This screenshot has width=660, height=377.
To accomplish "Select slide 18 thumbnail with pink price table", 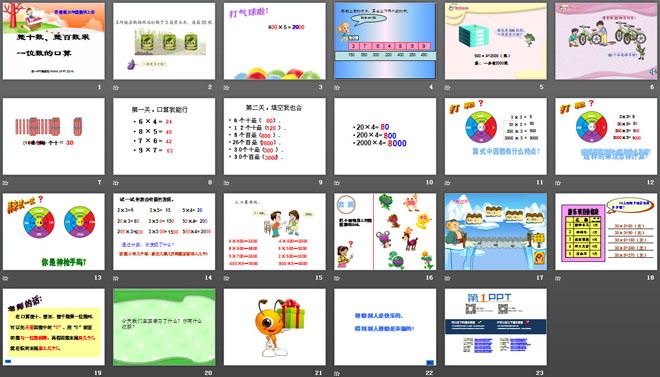I will coord(606,231).
